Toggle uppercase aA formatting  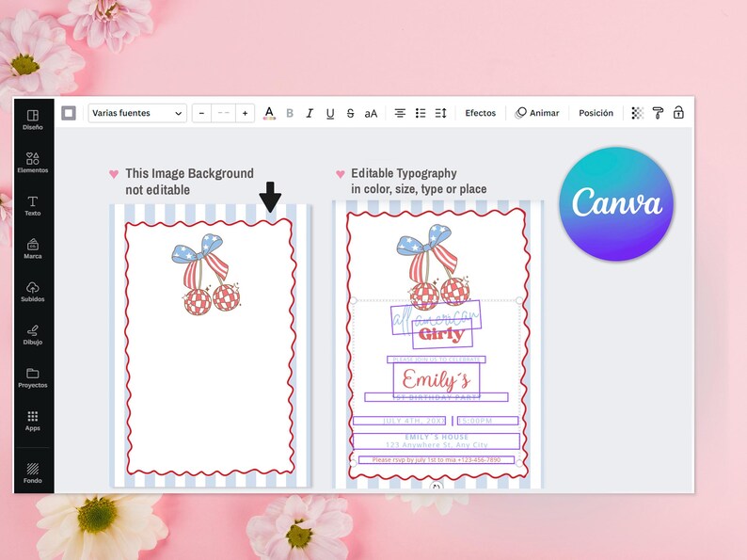tap(371, 114)
